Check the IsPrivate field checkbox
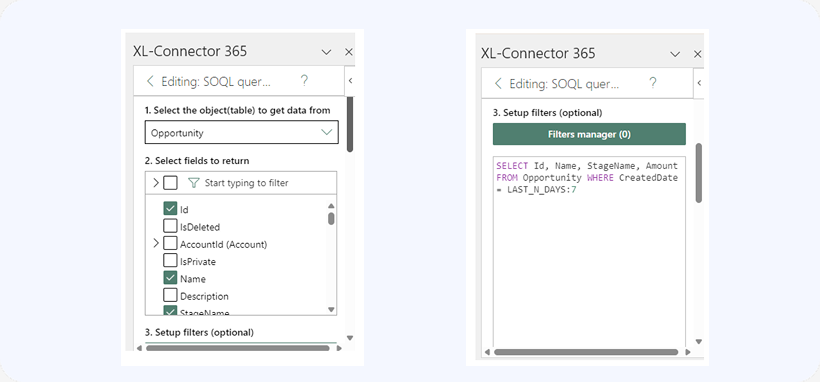This screenshot has width=820, height=382. click(x=170, y=260)
